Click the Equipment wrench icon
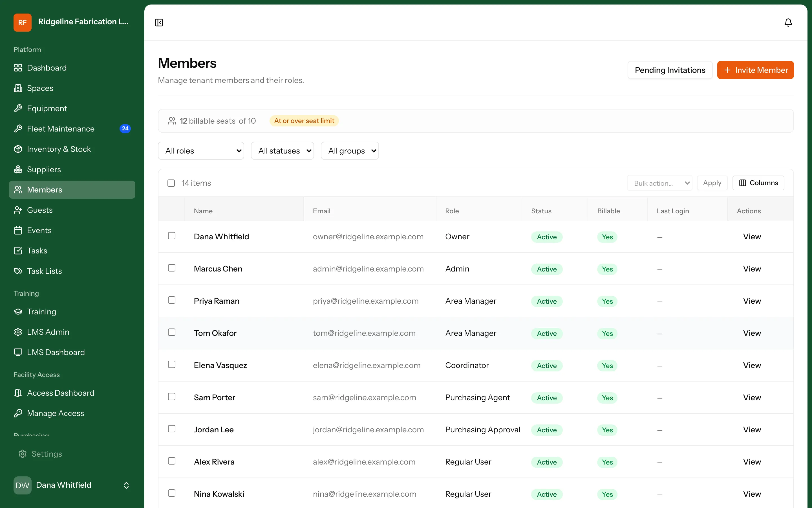Image resolution: width=812 pixels, height=508 pixels. pyautogui.click(x=18, y=109)
